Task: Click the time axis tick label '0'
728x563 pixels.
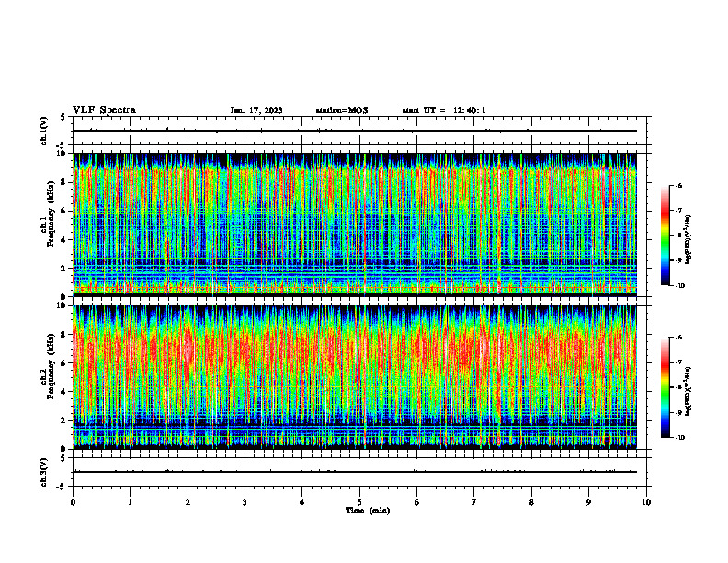Action: click(73, 502)
